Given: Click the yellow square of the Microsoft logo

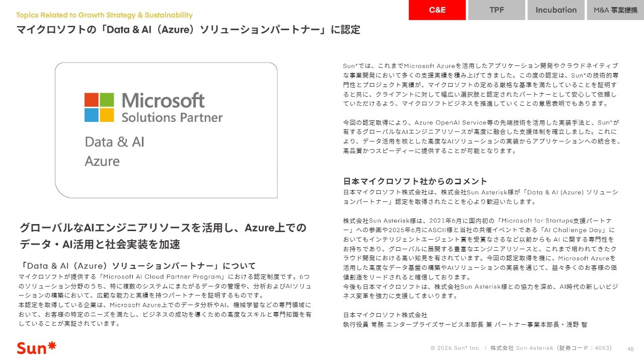Looking at the screenshot, I should [x=107, y=115].
